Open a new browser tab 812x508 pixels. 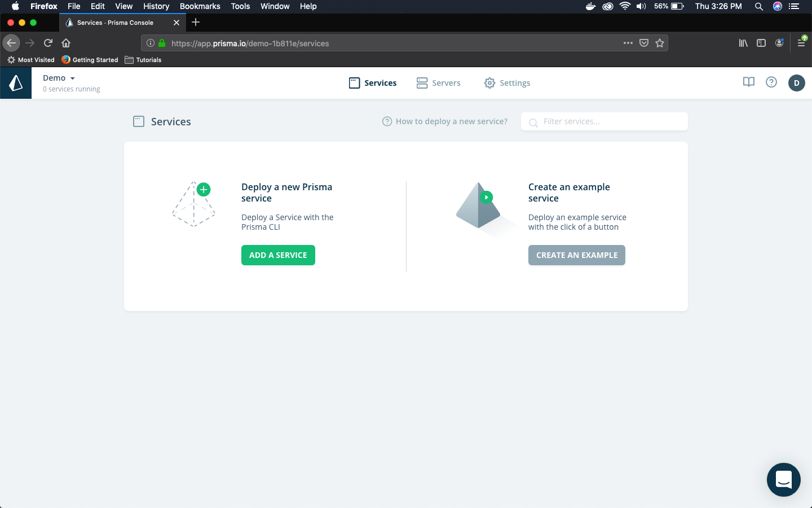click(196, 22)
